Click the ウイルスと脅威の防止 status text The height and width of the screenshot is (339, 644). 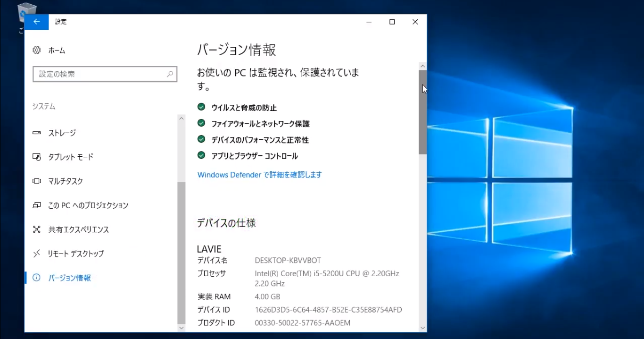244,108
